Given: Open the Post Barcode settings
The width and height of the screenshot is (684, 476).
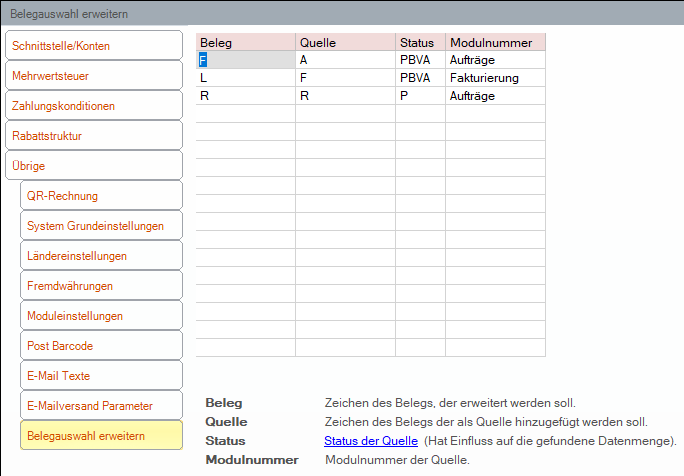Looking at the screenshot, I should click(101, 346).
